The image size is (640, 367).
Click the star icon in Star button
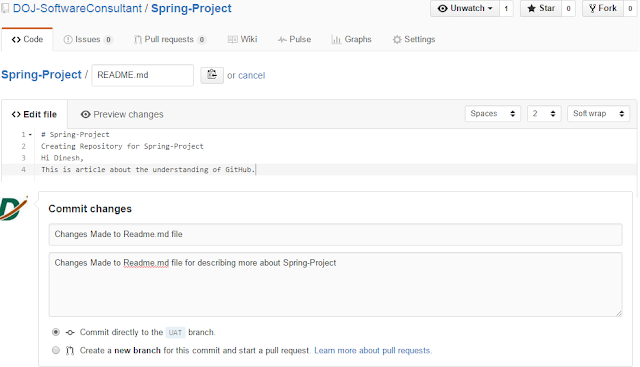point(531,8)
